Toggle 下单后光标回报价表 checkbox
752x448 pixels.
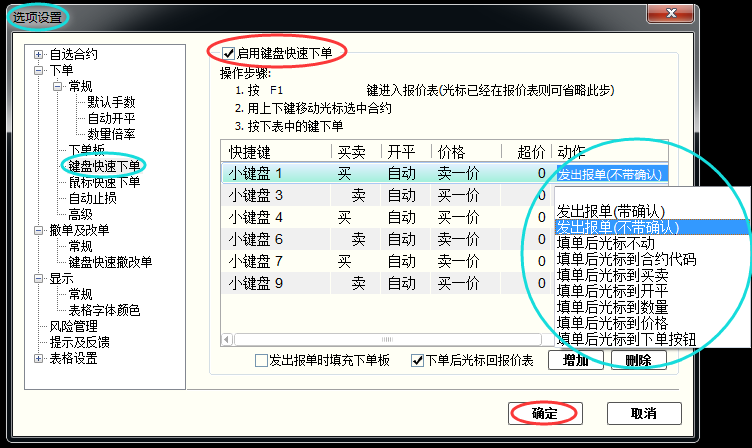417,360
